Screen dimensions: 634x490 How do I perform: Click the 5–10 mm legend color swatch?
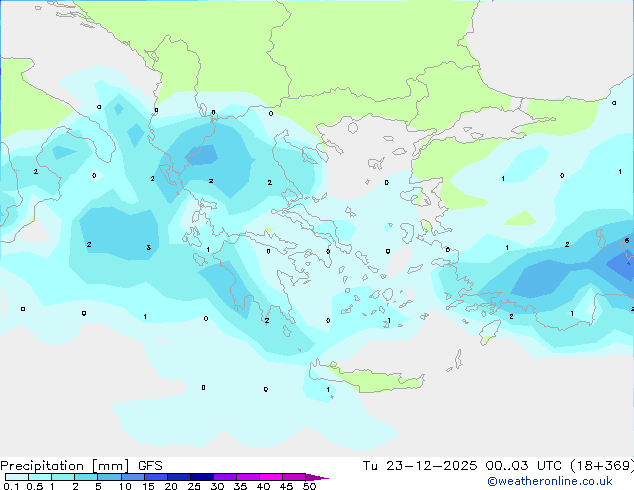(x=109, y=477)
